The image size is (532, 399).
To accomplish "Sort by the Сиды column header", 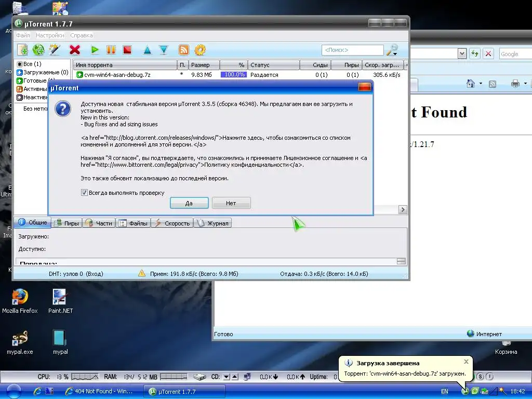I will tap(315, 65).
